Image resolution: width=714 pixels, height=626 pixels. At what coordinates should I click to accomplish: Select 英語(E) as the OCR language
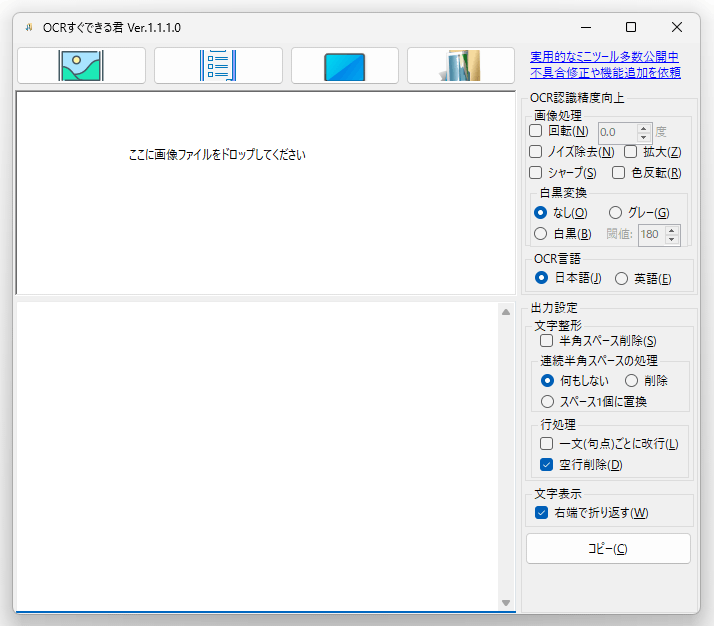622,279
